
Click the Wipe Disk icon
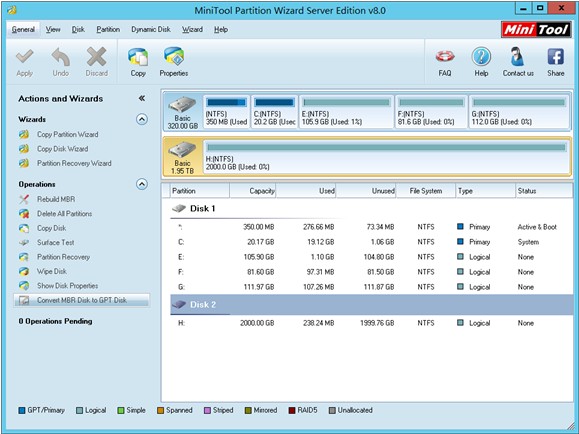coord(24,271)
